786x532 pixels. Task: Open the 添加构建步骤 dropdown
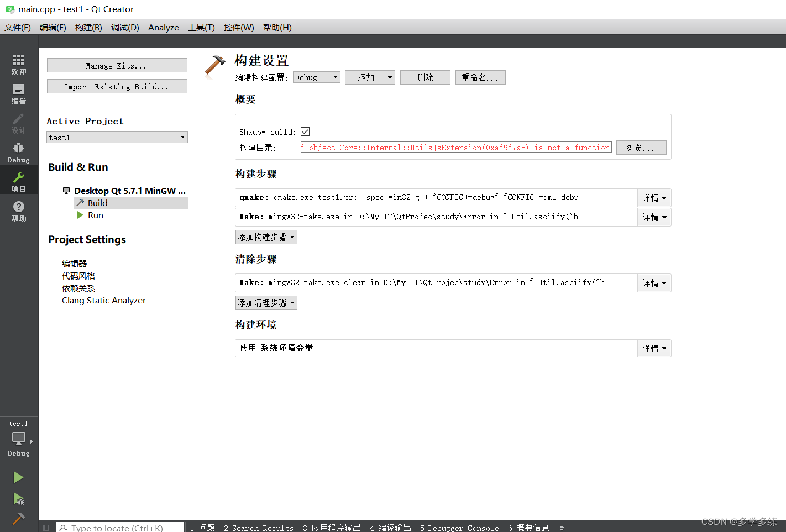[x=266, y=237]
